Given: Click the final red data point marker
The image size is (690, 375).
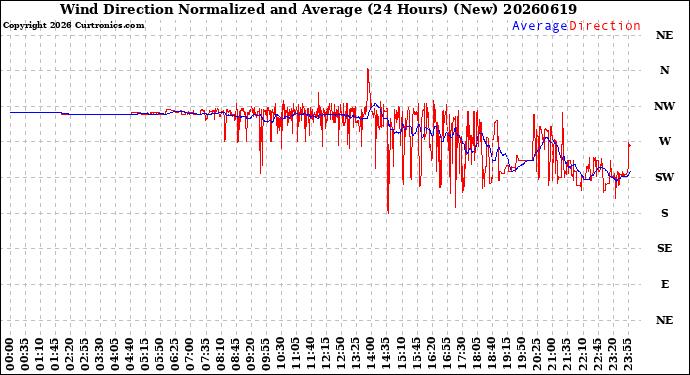Looking at the screenshot, I should tap(630, 145).
